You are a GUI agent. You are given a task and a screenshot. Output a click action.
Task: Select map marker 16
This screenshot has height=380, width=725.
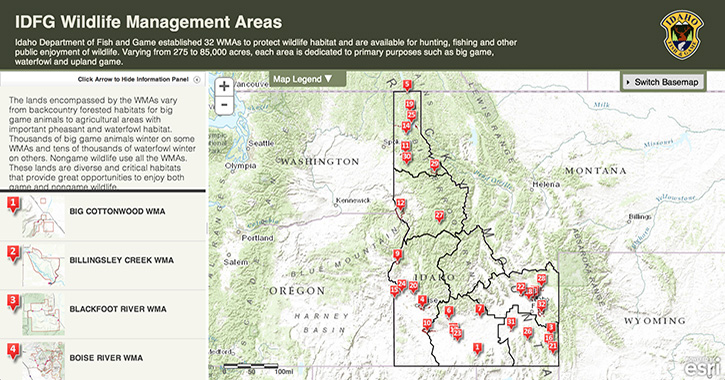click(x=548, y=339)
